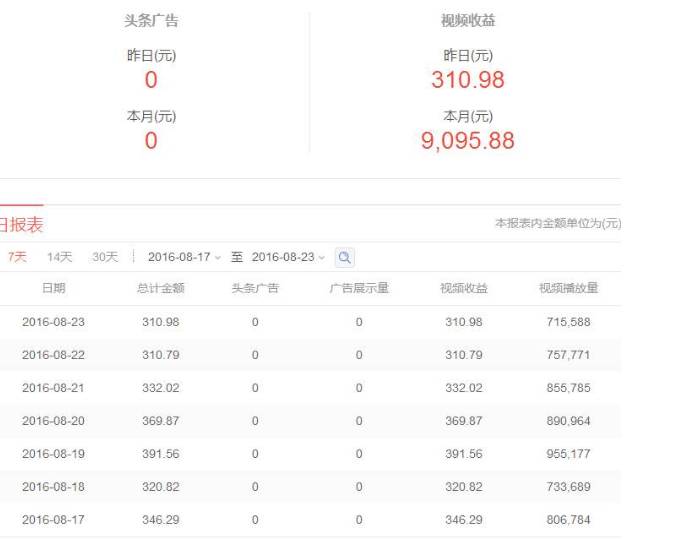Click the 广告展示量 column header
The image size is (691, 539).
tap(359, 288)
